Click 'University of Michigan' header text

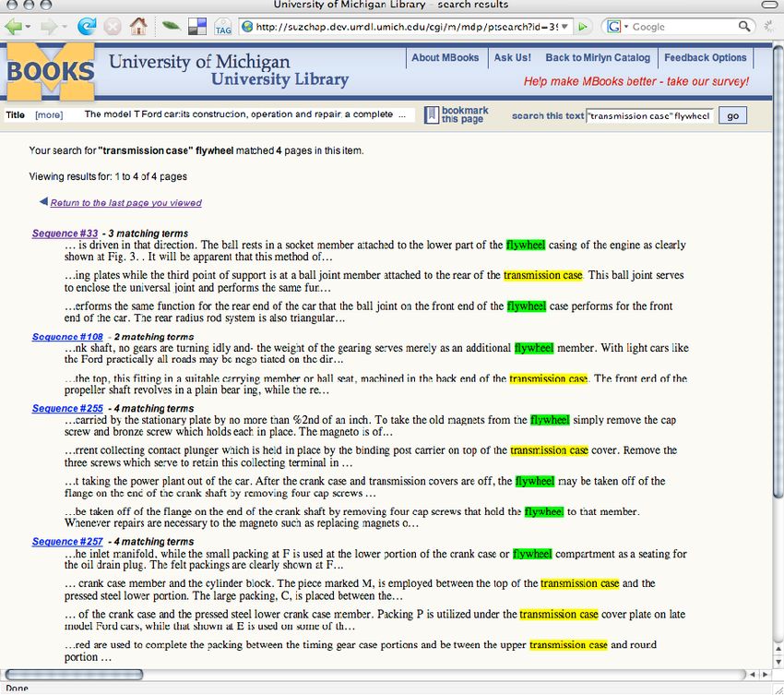tap(199, 62)
